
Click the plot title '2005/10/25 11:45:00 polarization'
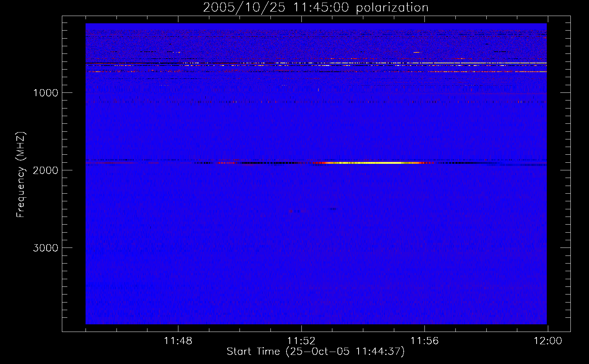point(316,8)
